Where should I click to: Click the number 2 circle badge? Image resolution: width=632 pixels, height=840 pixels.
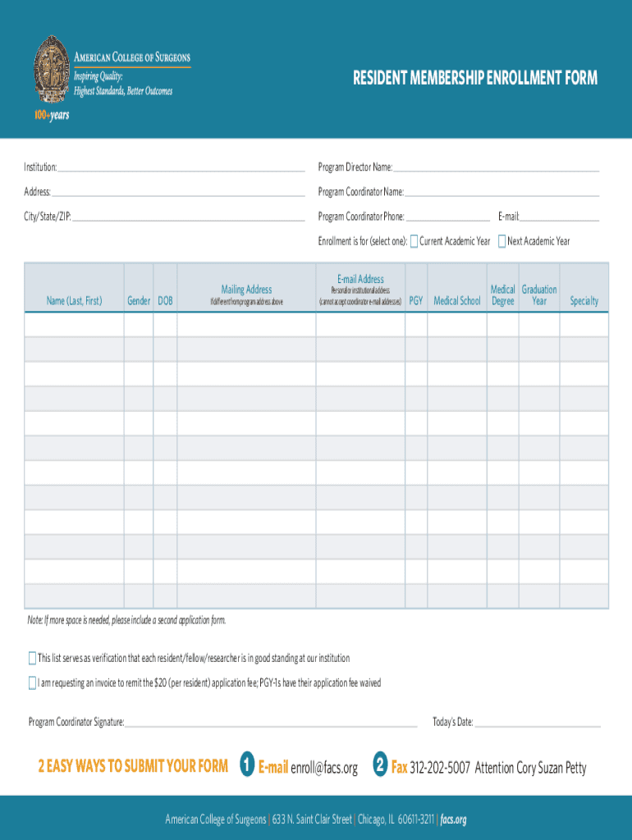379,765
